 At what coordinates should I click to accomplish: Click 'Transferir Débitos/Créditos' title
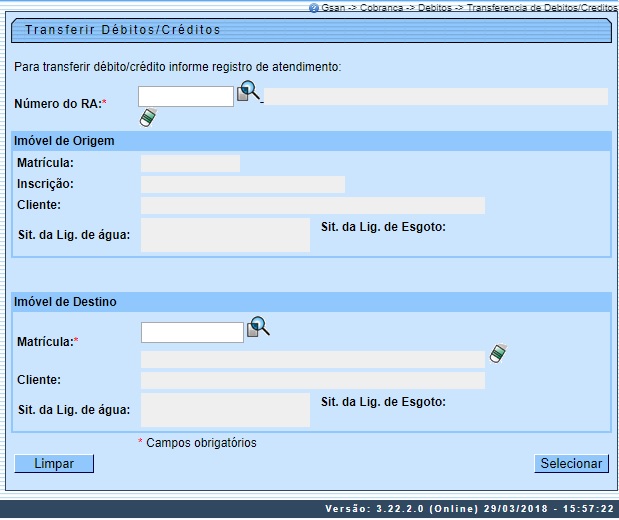(x=123, y=30)
